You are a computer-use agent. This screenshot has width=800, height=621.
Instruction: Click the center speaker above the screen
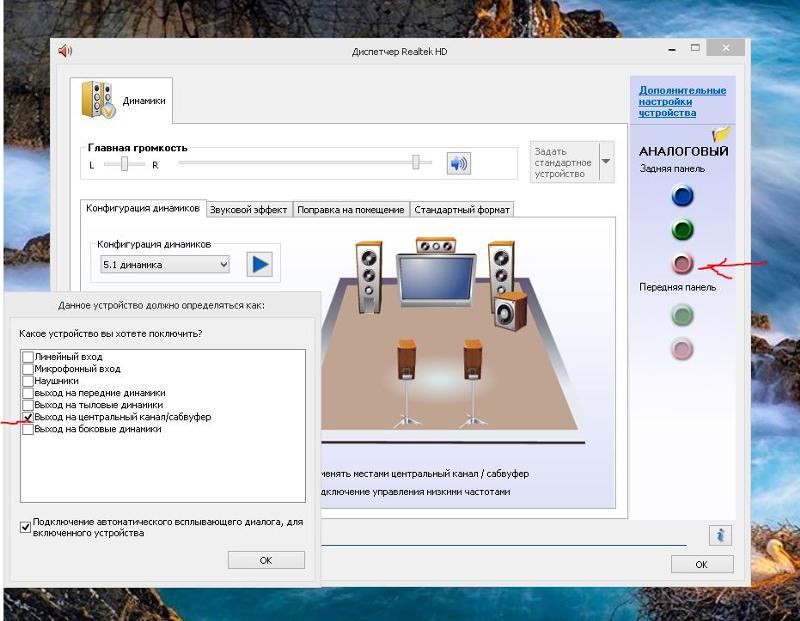tap(436, 246)
